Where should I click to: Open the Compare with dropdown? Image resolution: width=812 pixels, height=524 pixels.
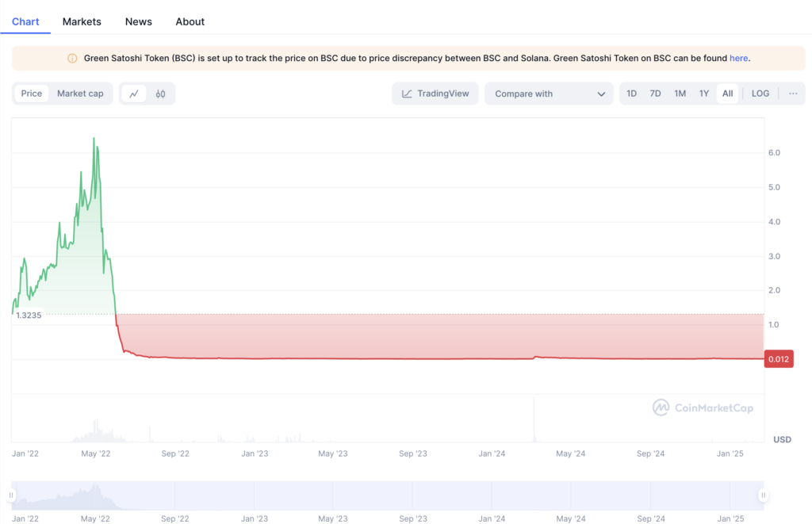(549, 94)
